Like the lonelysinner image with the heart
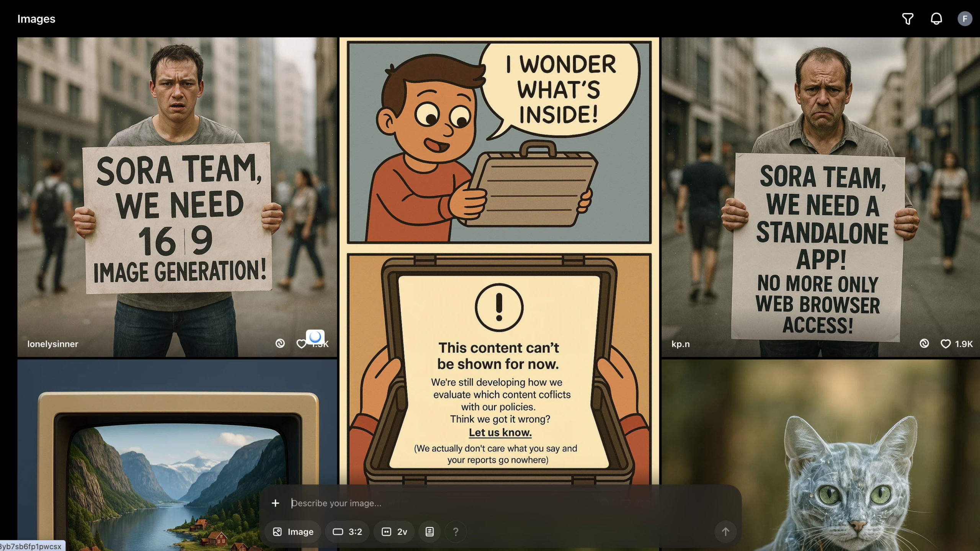The image size is (980, 551). [301, 344]
